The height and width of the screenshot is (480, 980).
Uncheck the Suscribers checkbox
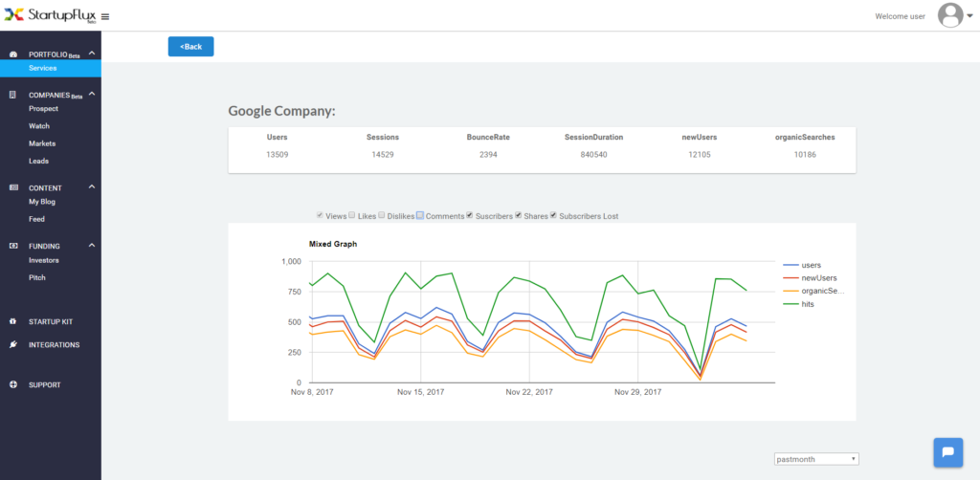[470, 215]
